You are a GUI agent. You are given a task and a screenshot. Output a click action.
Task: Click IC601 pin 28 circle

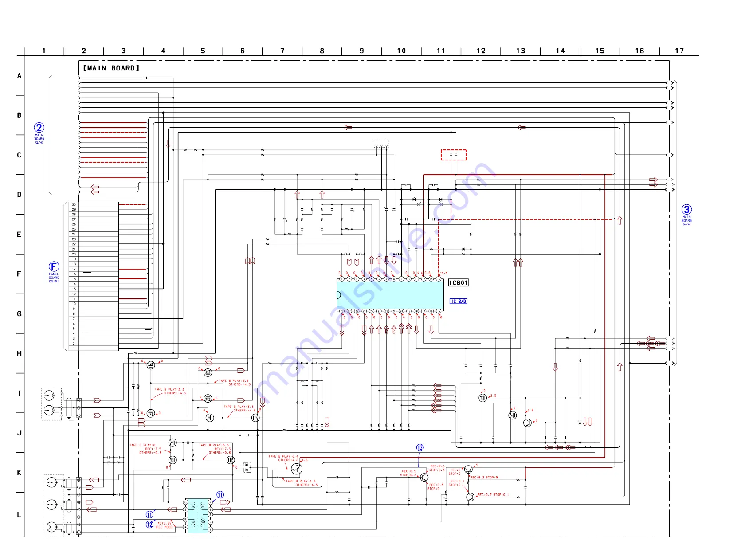pos(341,311)
